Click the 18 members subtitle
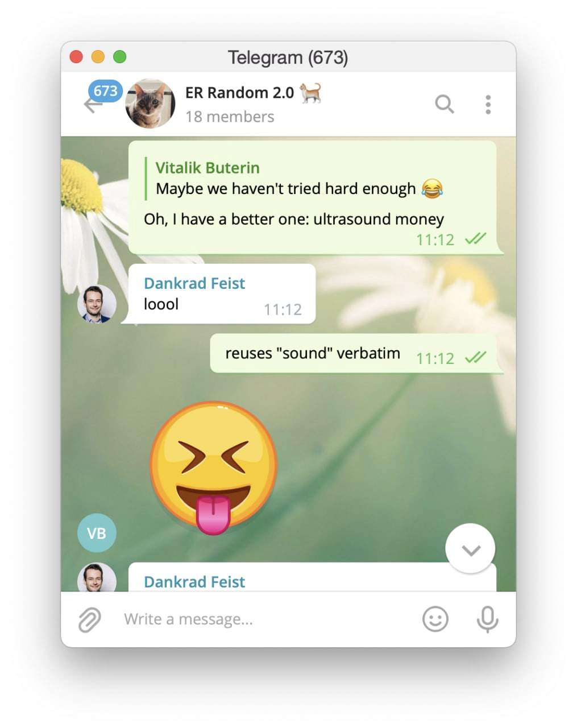Screen dimensions: 577x728 point(230,117)
